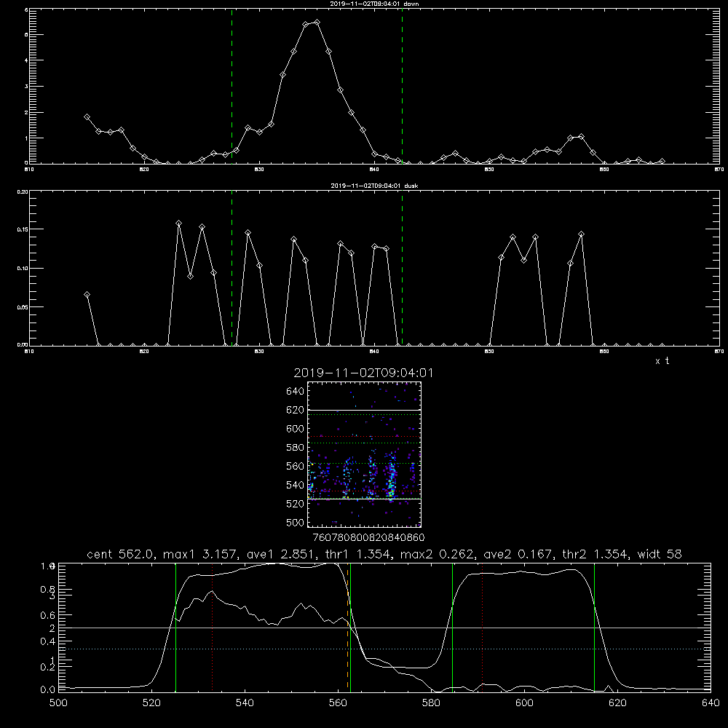Click '580' on the image y-axis
Image resolution: width=728 pixels, height=728 pixels.
295,448
